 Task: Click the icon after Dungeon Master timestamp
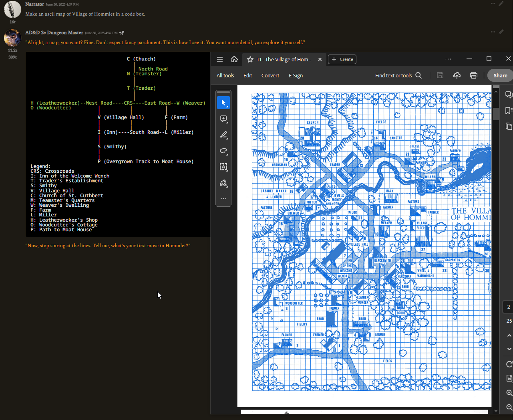[x=122, y=33]
